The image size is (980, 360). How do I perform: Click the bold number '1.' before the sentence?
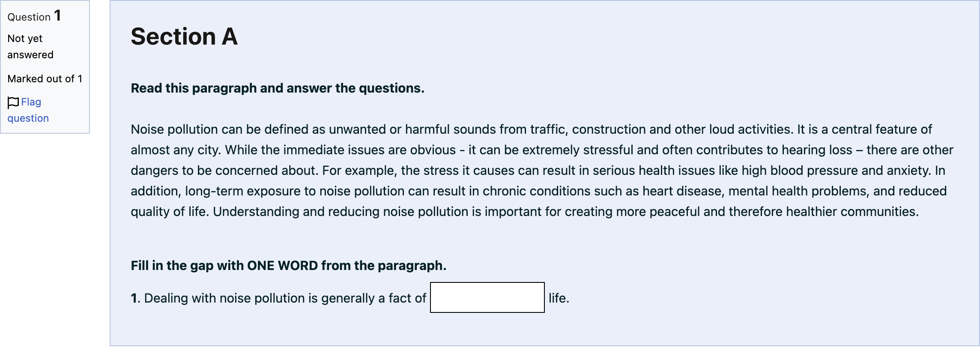pyautogui.click(x=135, y=298)
